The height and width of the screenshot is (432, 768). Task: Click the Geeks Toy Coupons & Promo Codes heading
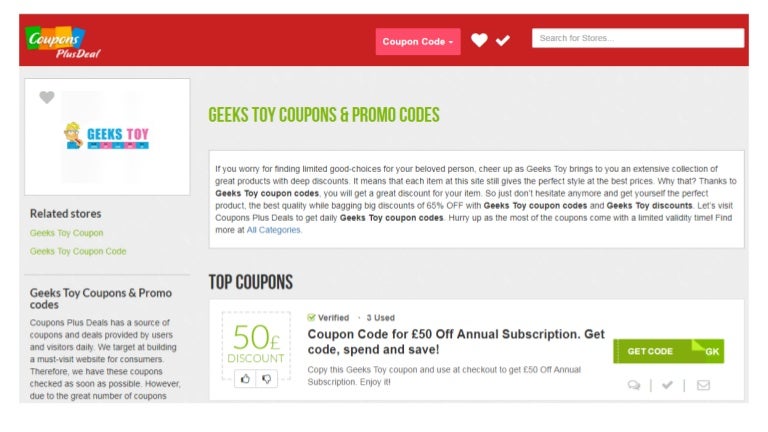(323, 115)
